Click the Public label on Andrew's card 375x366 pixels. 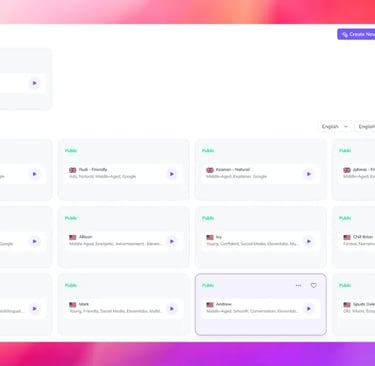coord(208,285)
